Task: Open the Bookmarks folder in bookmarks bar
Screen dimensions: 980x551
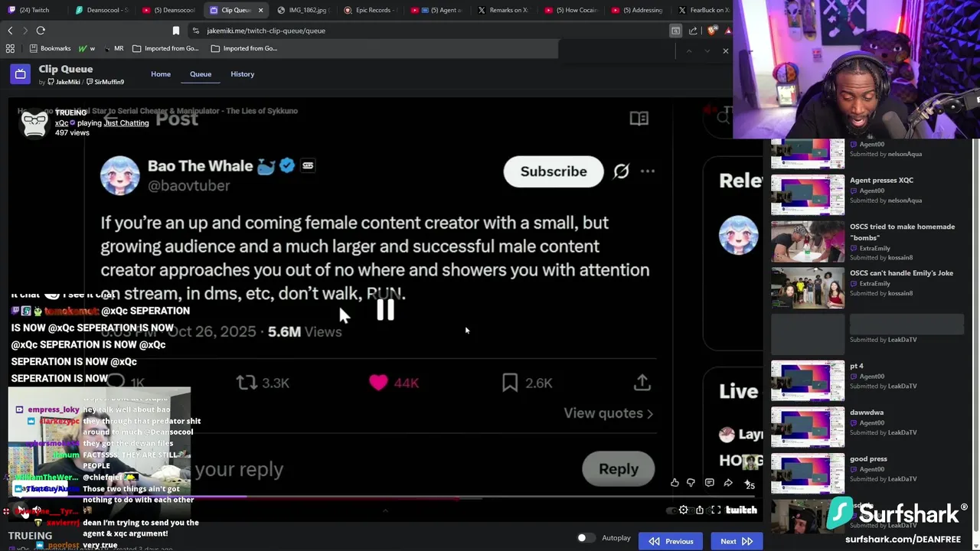Action: tap(50, 48)
